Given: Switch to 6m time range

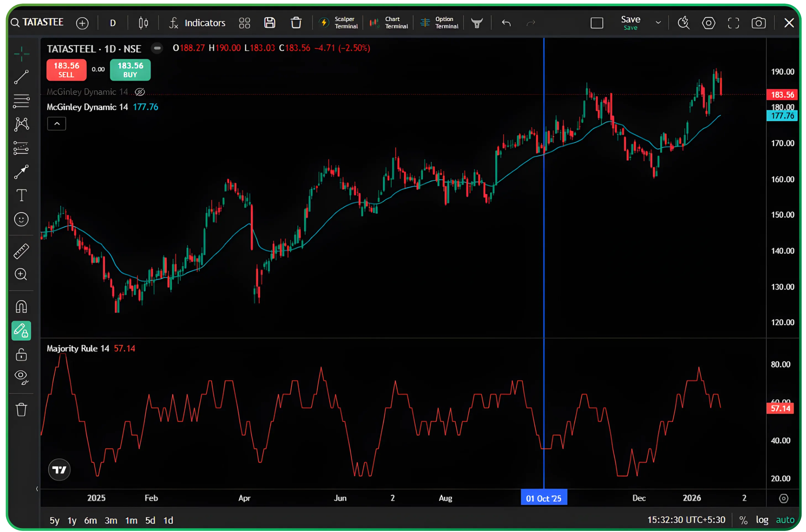Looking at the screenshot, I should (91, 520).
